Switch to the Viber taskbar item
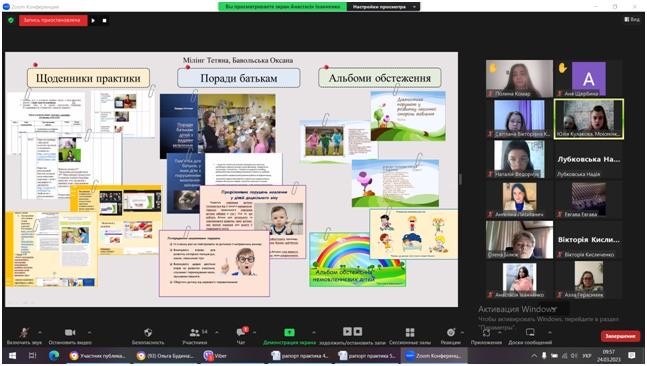The image size is (647, 366). pos(215,356)
